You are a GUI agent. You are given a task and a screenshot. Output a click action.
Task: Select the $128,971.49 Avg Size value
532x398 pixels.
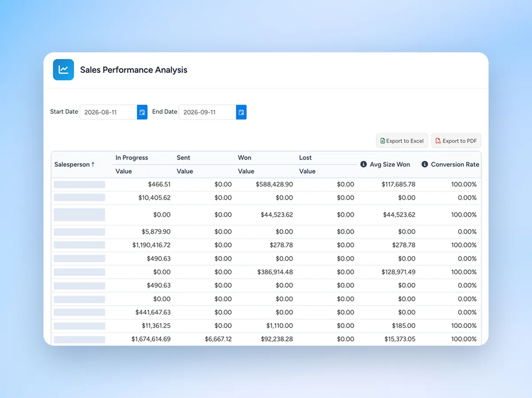[399, 272]
